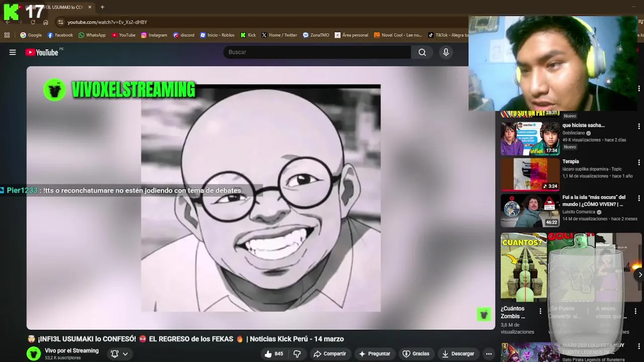Click 'Fui a la isla más oscura' title

tap(594, 201)
